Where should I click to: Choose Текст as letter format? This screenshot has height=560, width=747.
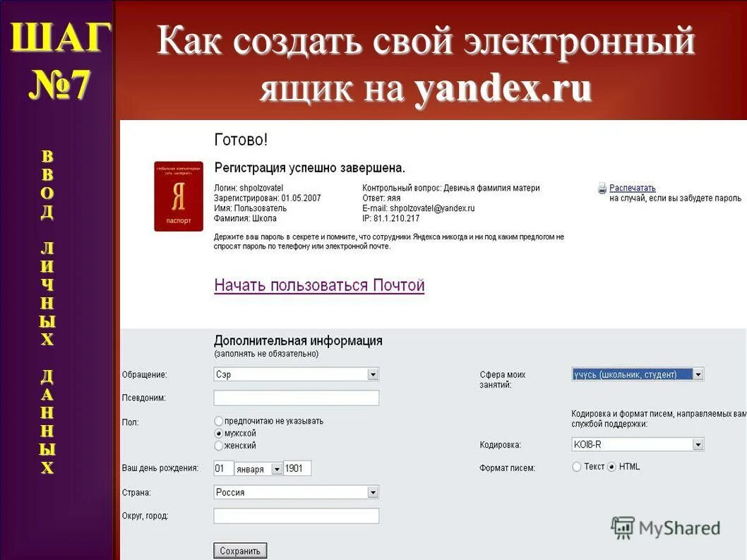pos(576,467)
